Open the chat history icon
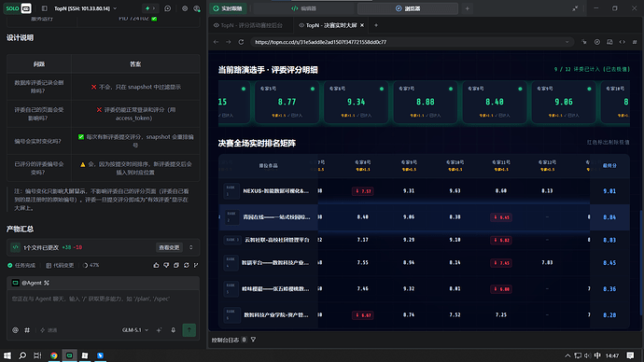This screenshot has height=362, width=644. (x=168, y=8)
